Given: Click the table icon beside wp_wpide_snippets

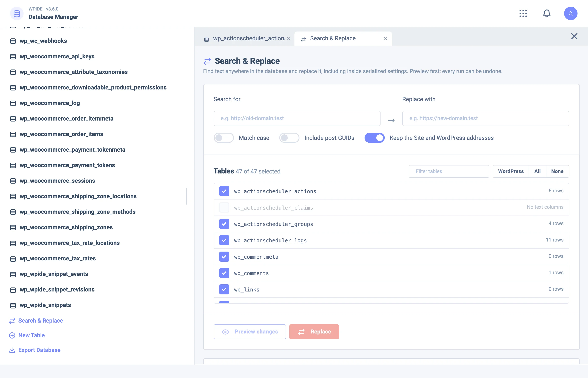Looking at the screenshot, I should [13, 305].
